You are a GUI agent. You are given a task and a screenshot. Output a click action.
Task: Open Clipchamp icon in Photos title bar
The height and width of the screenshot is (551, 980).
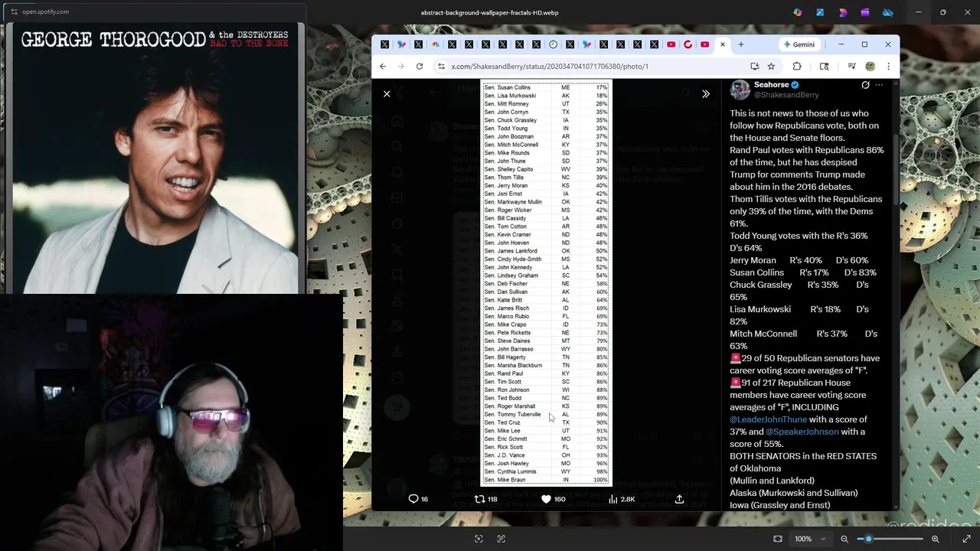[865, 12]
